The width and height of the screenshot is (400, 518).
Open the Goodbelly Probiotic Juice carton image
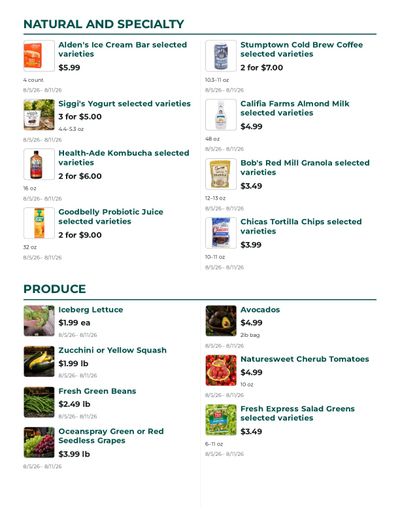39,223
